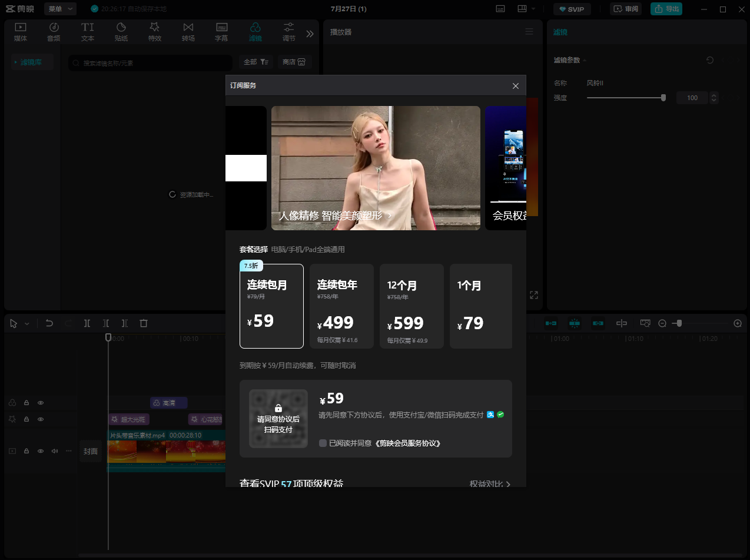The height and width of the screenshot is (560, 750).
Task: Click the locked QR code payment area
Action: pyautogui.click(x=278, y=419)
